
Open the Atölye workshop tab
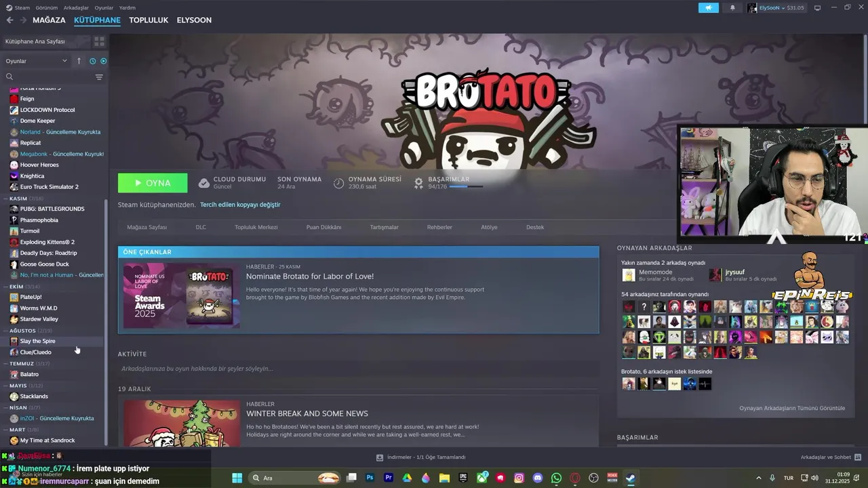(x=489, y=227)
